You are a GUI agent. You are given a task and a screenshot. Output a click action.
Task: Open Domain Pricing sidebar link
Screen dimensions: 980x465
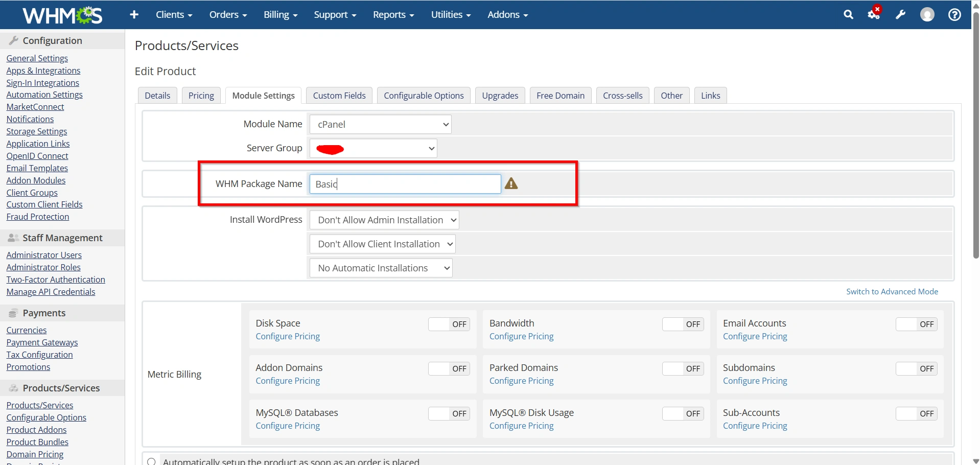pos(35,454)
